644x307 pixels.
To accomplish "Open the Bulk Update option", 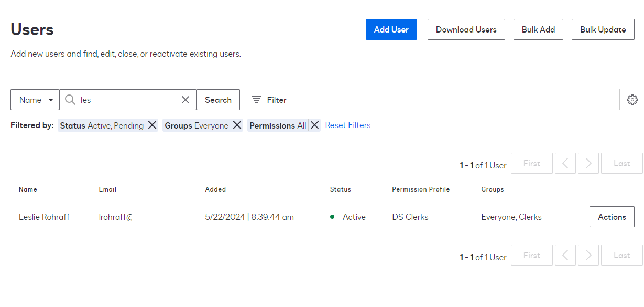I will [603, 29].
